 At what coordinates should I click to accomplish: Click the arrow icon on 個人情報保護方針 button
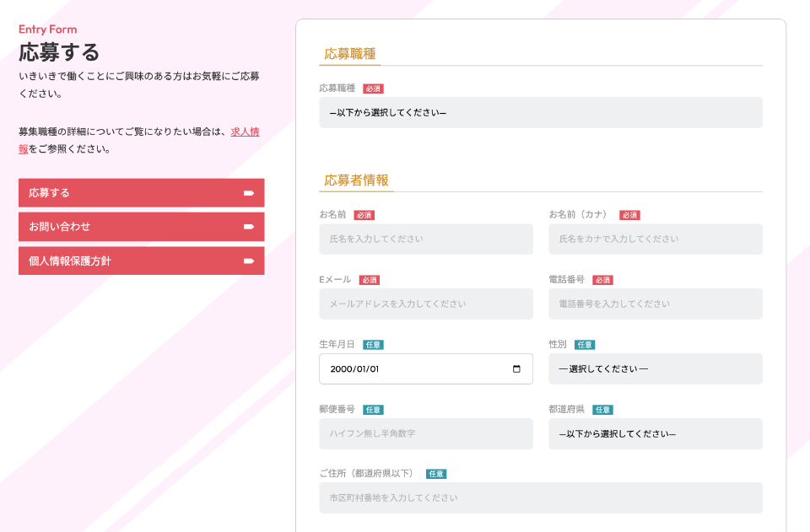[x=249, y=261]
